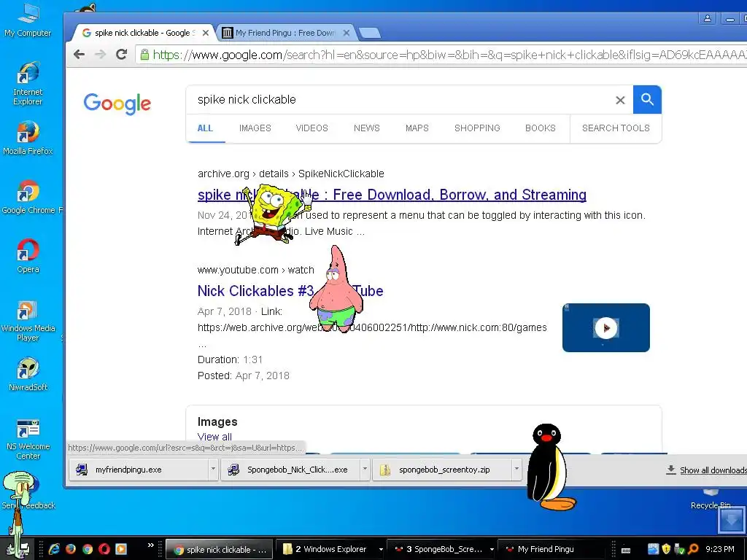The image size is (747, 560).
Task: Open Opera desktop shortcut
Action: (28, 256)
